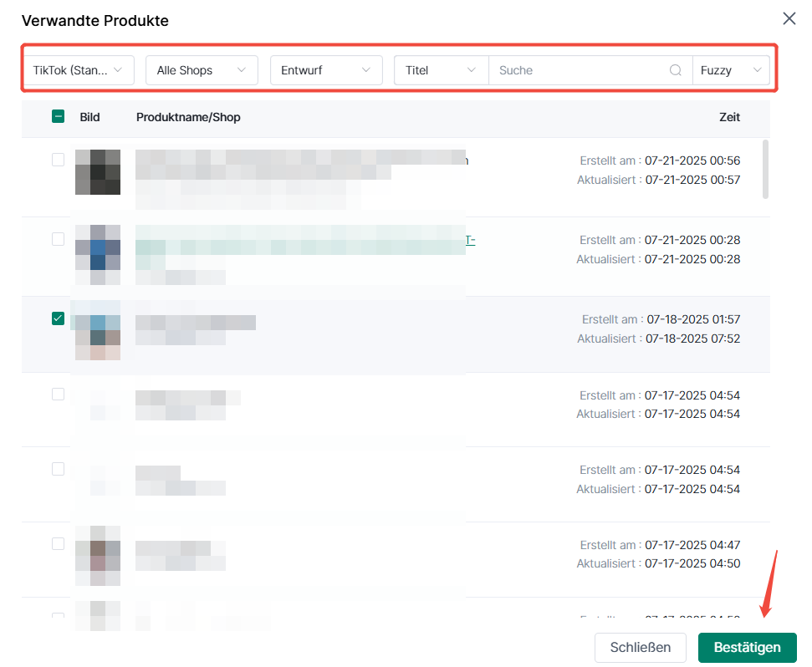The image size is (812, 667).
Task: Click the Produktname/Shop column header
Action: (x=188, y=118)
